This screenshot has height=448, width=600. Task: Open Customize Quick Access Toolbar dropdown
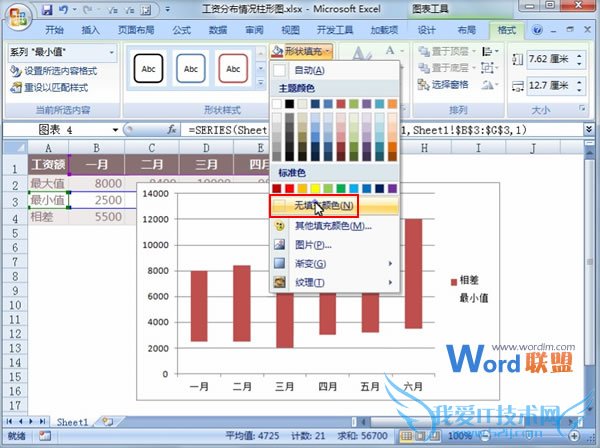pyautogui.click(x=168, y=9)
